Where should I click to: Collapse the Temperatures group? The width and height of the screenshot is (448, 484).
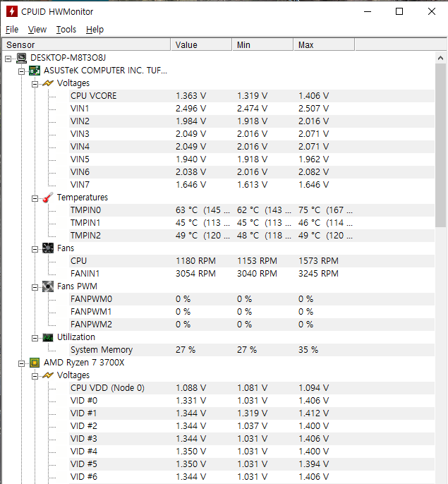click(x=35, y=198)
